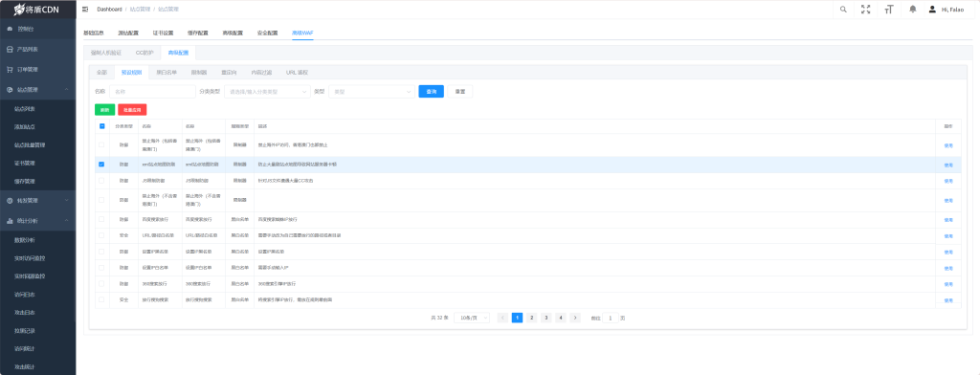Click the store icon in the sidebar
980x375 pixels.
(10, 49)
